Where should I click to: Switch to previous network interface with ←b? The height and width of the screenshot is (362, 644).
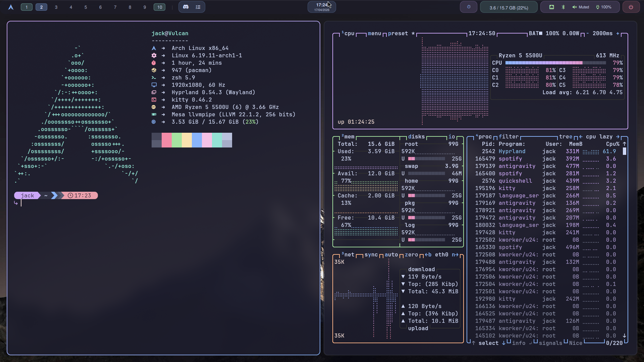click(x=428, y=255)
